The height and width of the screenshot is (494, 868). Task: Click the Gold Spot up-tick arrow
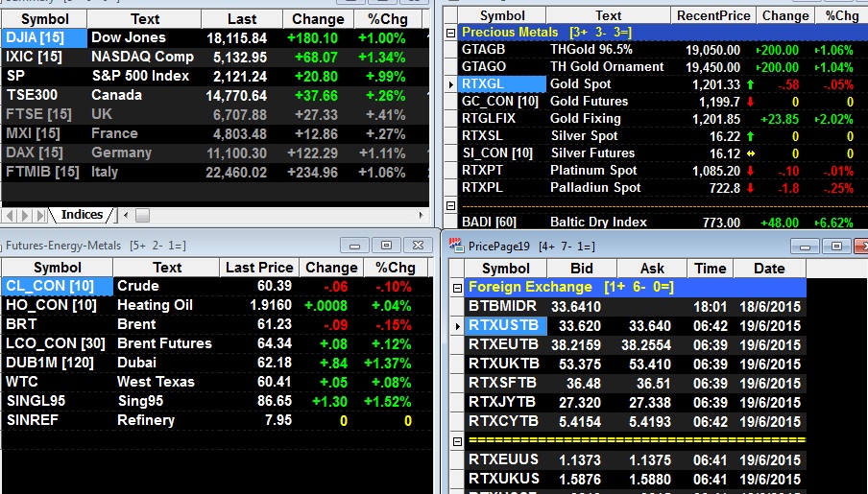click(x=750, y=84)
